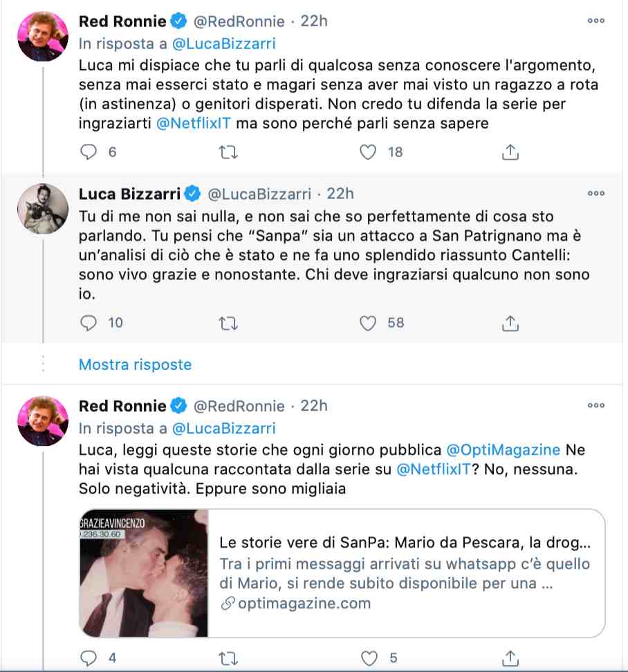Share Luca Bizzarri's tweet
The width and height of the screenshot is (628, 672).
(510, 322)
